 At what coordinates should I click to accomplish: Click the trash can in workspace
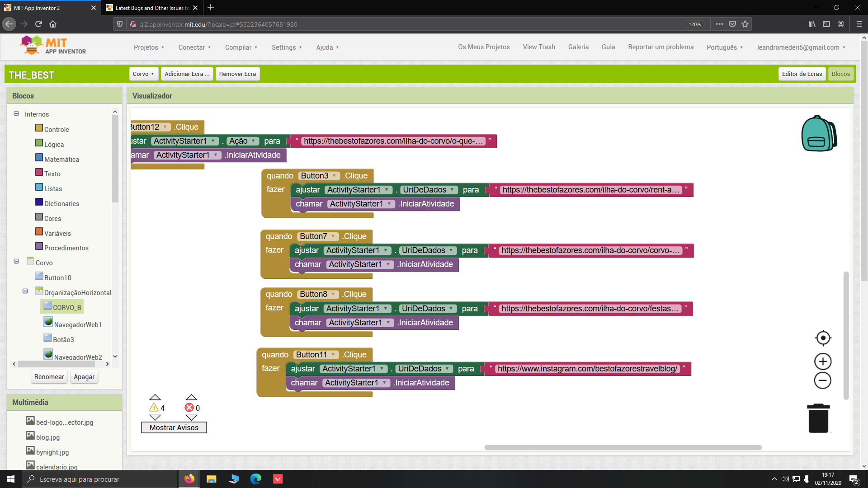pos(818,418)
